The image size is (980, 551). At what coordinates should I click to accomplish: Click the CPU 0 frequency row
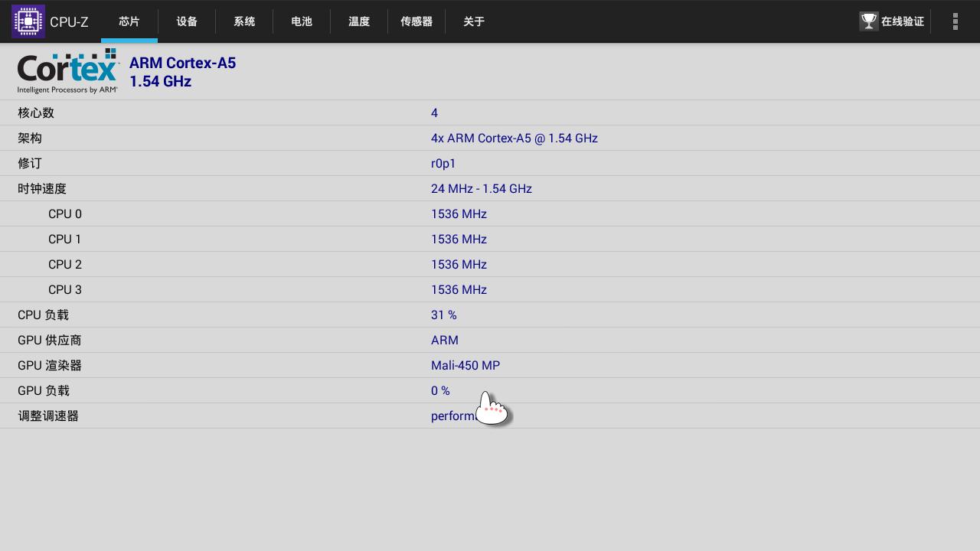(459, 214)
